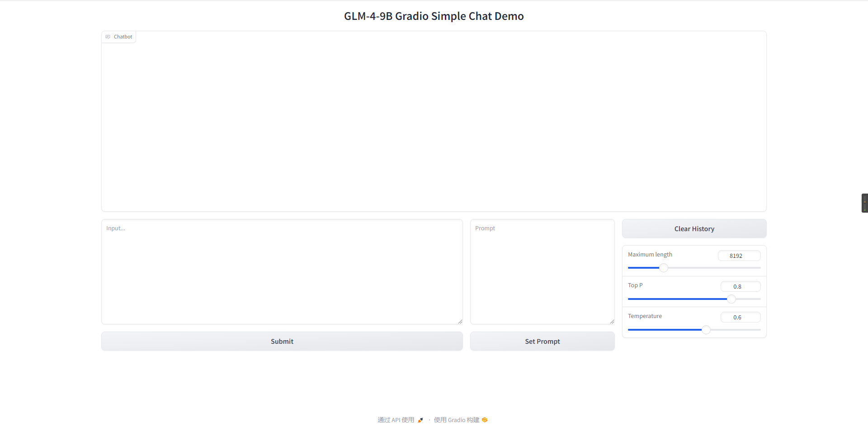The image size is (868, 432).
Task: Click the empty Chatbot conversation panel
Action: click(434, 121)
